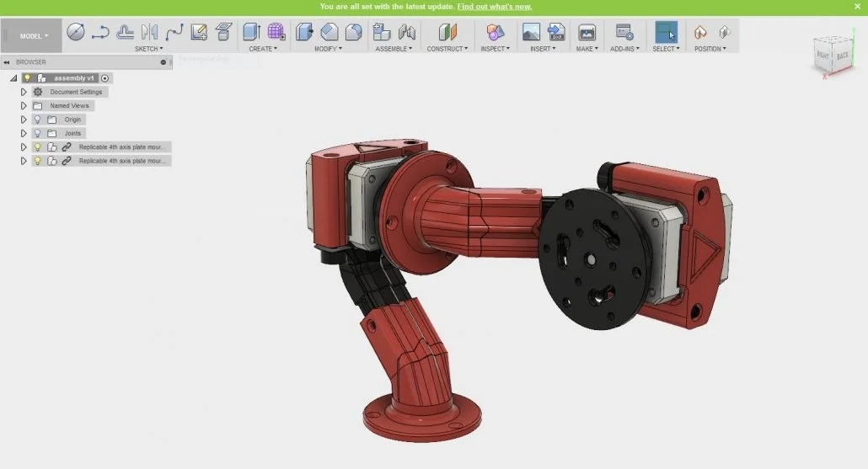Image resolution: width=868 pixels, height=469 pixels.
Task: Dismiss the green update banner
Action: point(857,7)
